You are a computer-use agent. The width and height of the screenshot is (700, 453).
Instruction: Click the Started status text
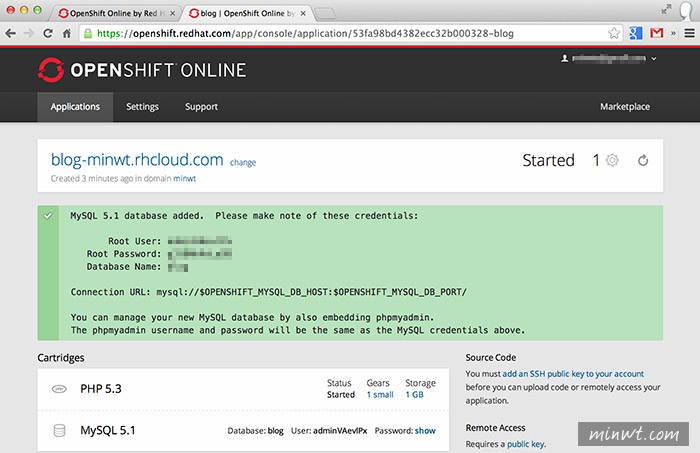pos(548,160)
